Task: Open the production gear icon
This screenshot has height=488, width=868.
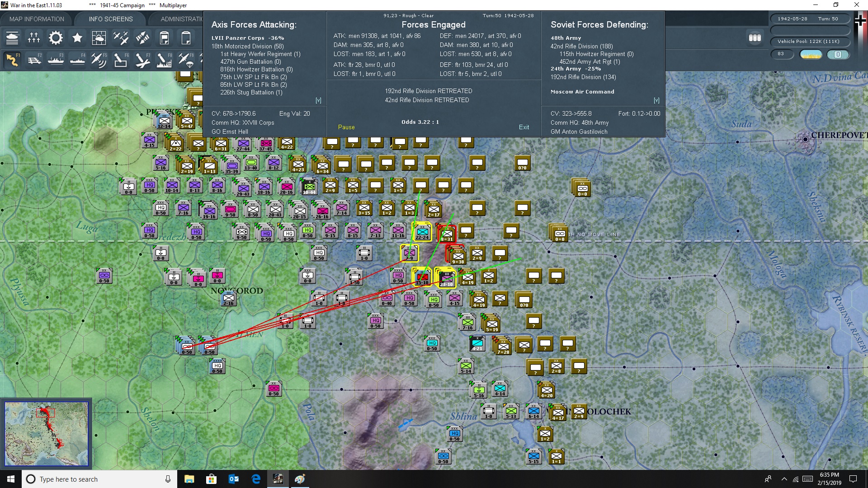Action: (x=56, y=38)
